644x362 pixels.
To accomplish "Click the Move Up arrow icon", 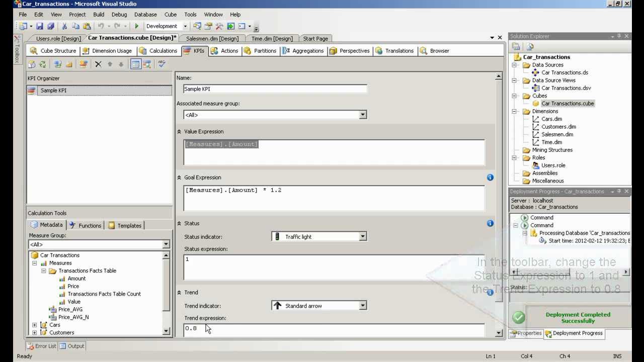I will point(110,64).
